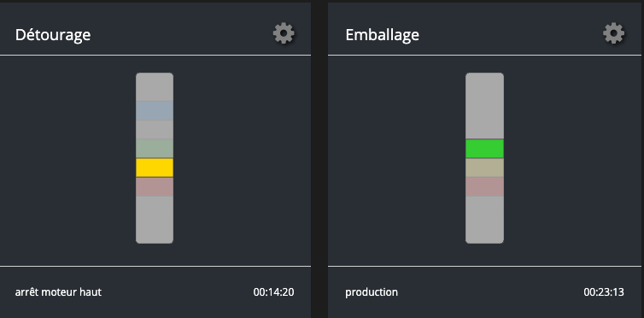Click the bottom grey segment of Emballage tower
The height and width of the screenshot is (318, 644).
point(484,220)
